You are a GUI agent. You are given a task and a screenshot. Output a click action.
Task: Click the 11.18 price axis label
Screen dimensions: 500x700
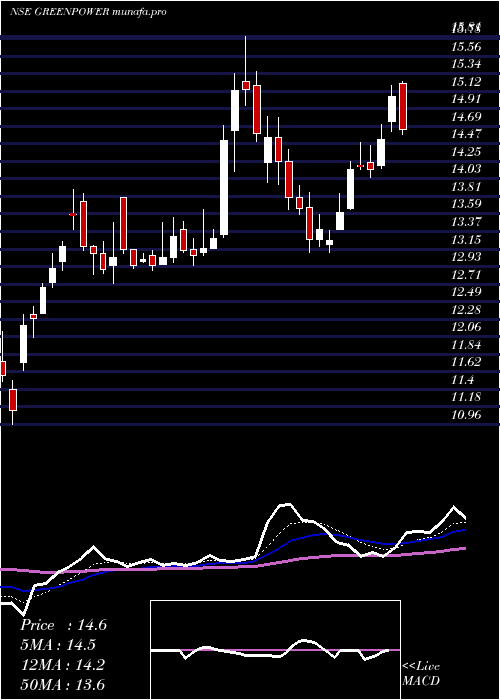(x=466, y=397)
